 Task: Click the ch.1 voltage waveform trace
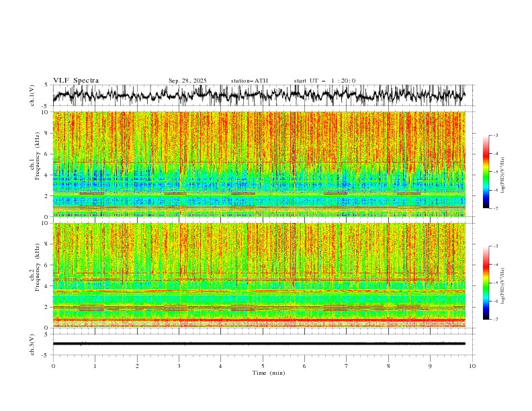point(259,95)
